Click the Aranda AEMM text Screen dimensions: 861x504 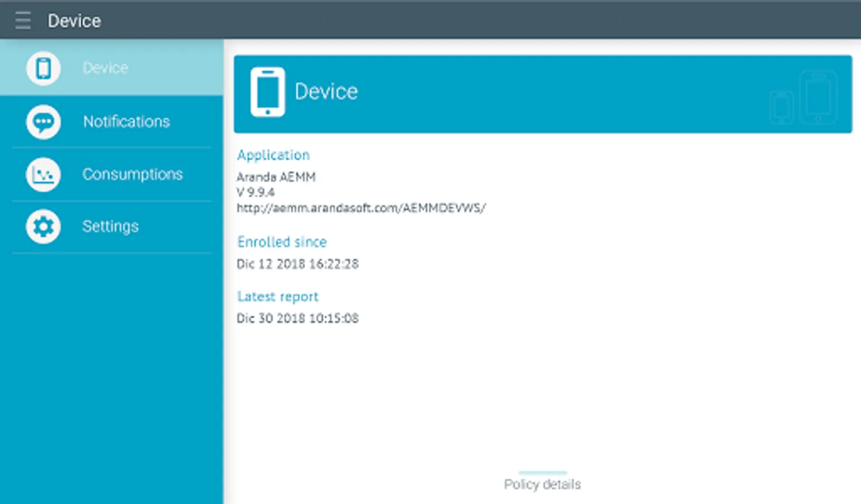[x=276, y=177]
